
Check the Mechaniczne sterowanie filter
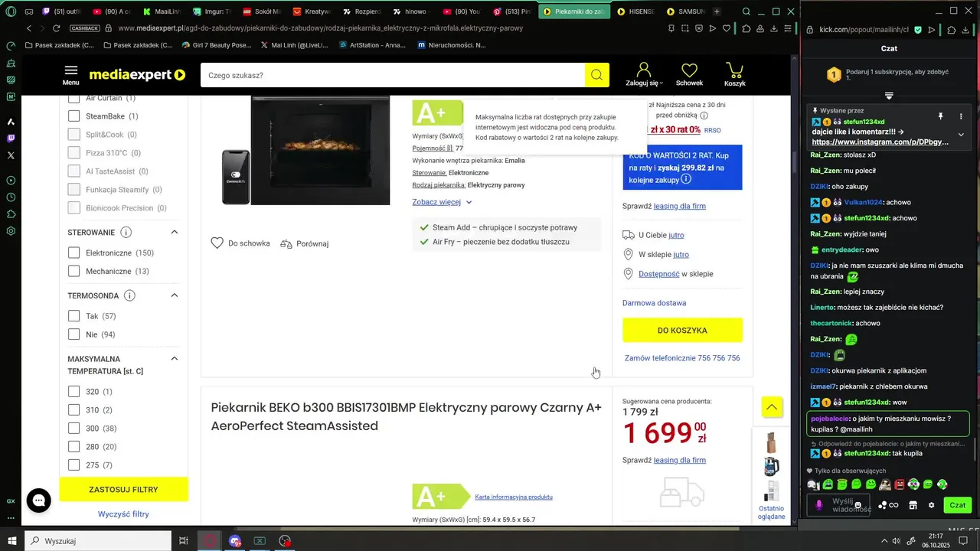point(74,271)
